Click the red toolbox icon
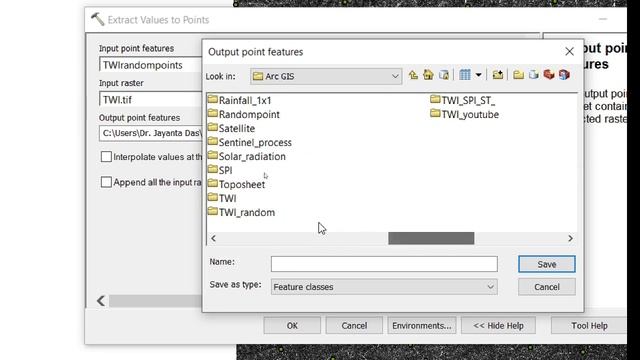The image size is (640, 360). 549,75
